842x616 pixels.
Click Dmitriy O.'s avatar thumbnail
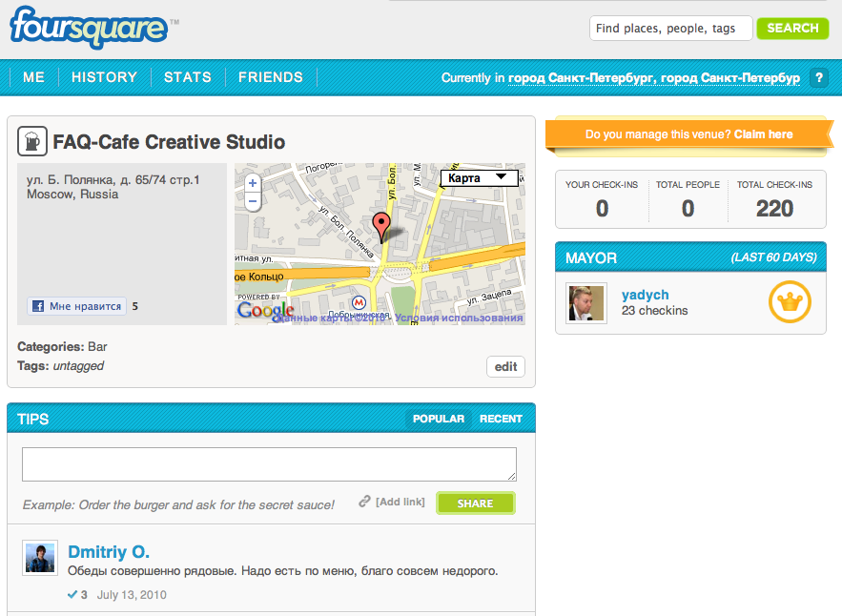pos(40,558)
